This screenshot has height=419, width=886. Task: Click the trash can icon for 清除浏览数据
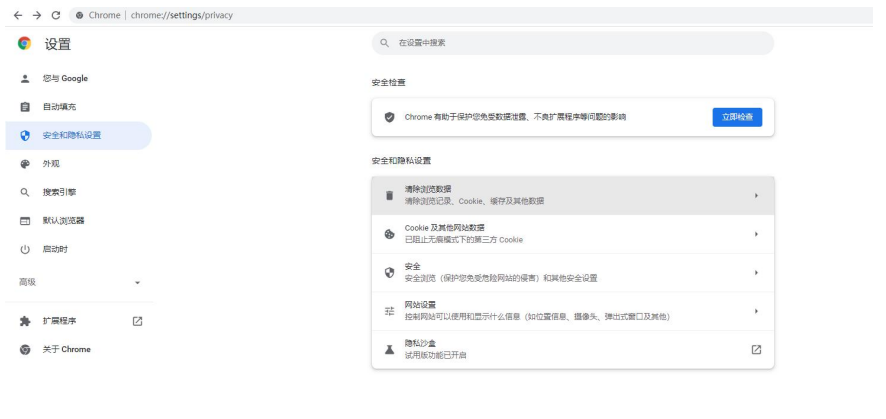tap(389, 195)
